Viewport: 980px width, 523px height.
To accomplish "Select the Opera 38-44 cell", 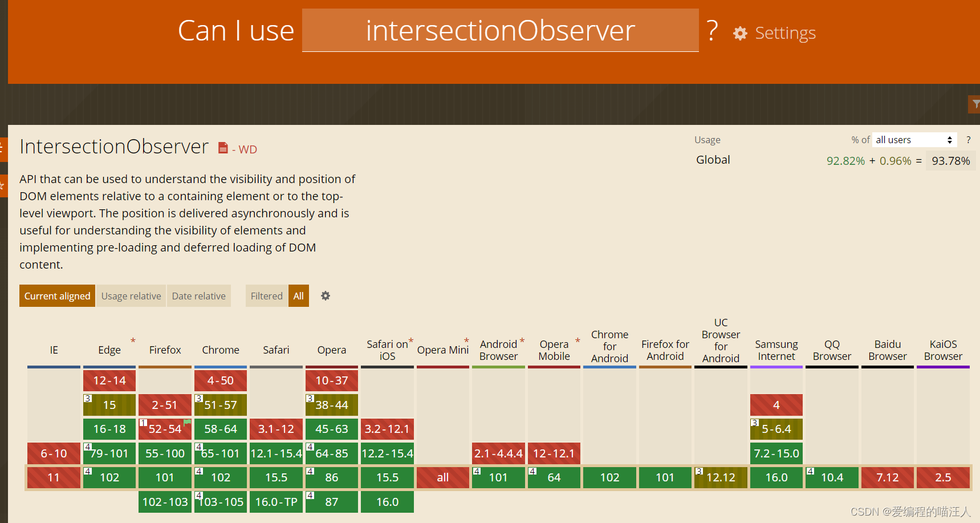I will 332,405.
